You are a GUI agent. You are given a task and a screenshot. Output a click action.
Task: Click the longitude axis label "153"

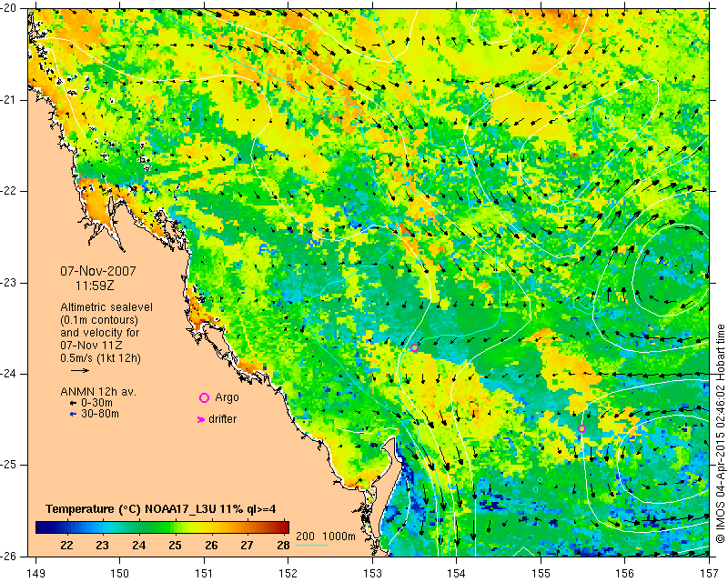[x=372, y=573]
